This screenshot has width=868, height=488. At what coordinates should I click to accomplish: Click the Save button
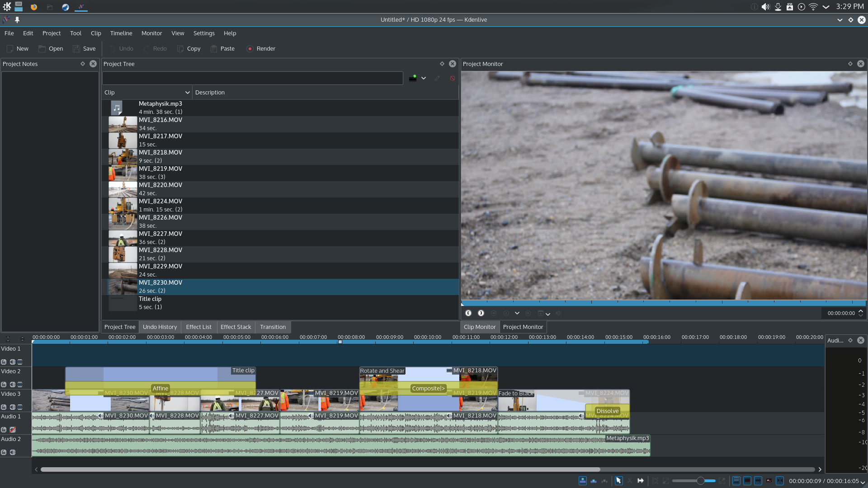(x=84, y=49)
